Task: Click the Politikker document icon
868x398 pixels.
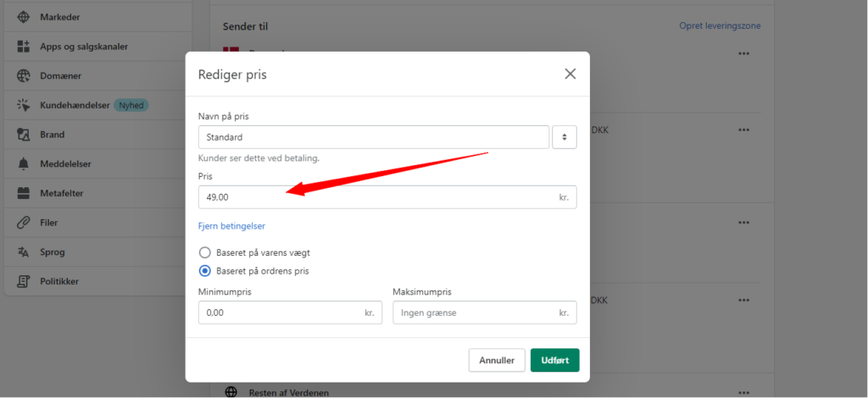Action: [23, 281]
